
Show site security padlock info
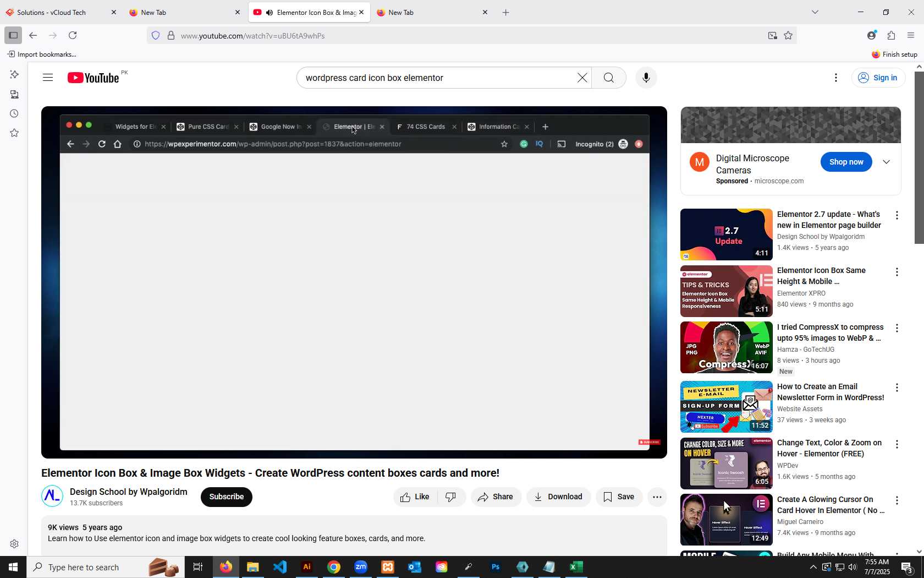point(171,36)
